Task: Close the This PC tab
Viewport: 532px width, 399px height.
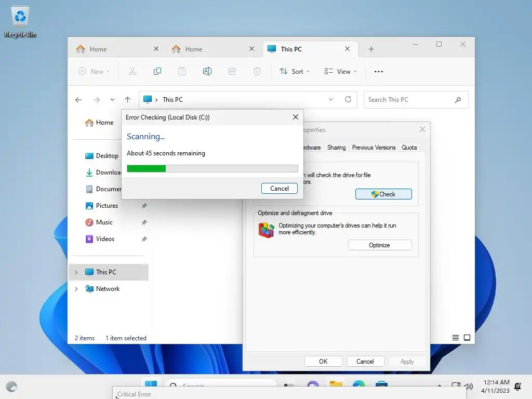Action: coord(348,49)
